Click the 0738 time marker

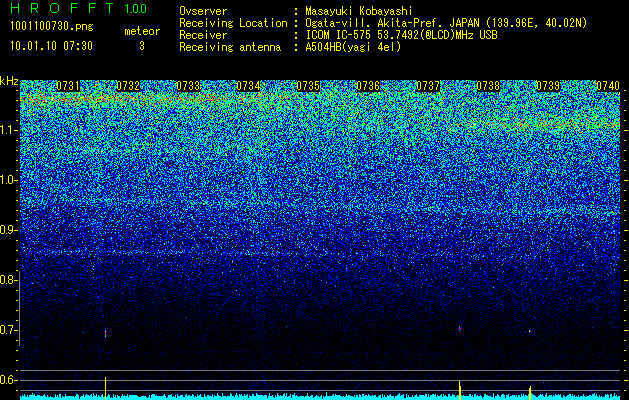pyautogui.click(x=488, y=86)
